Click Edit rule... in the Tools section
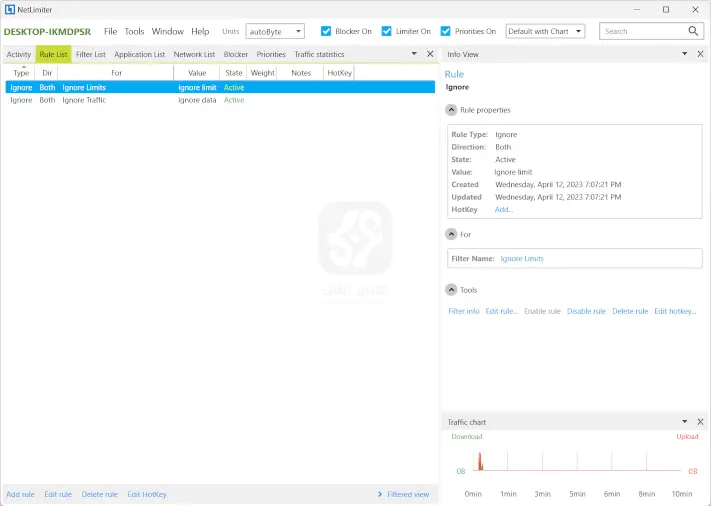 point(502,311)
